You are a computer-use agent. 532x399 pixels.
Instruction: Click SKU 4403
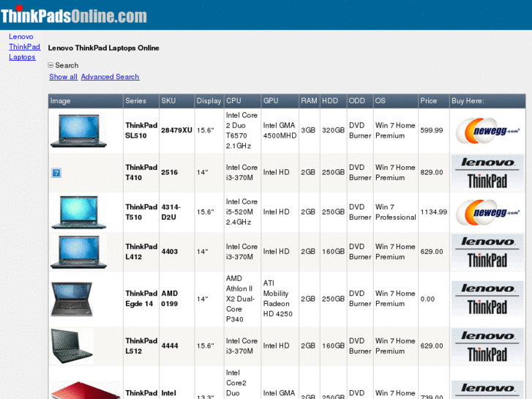click(169, 252)
